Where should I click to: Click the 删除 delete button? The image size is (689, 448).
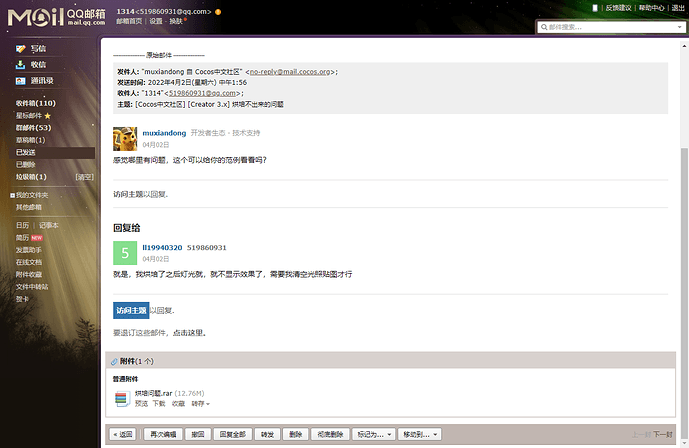click(295, 434)
